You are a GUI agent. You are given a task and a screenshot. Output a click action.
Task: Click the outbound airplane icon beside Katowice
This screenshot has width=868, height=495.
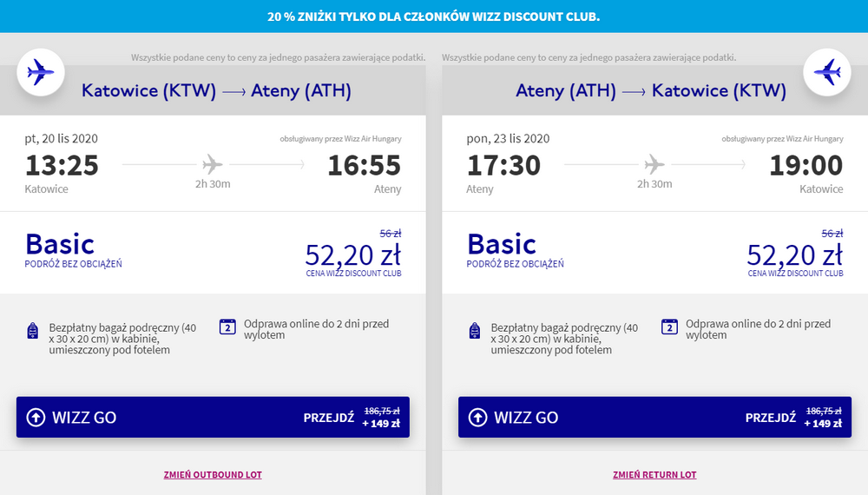click(41, 72)
